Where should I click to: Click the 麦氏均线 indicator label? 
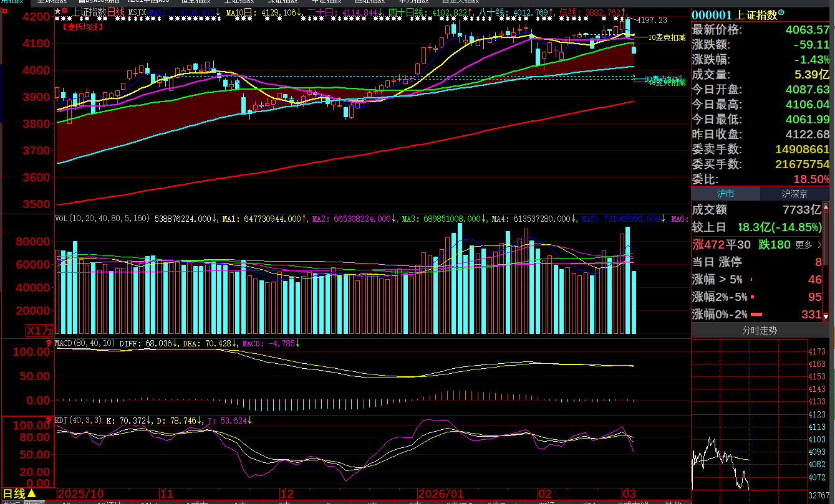(82, 27)
